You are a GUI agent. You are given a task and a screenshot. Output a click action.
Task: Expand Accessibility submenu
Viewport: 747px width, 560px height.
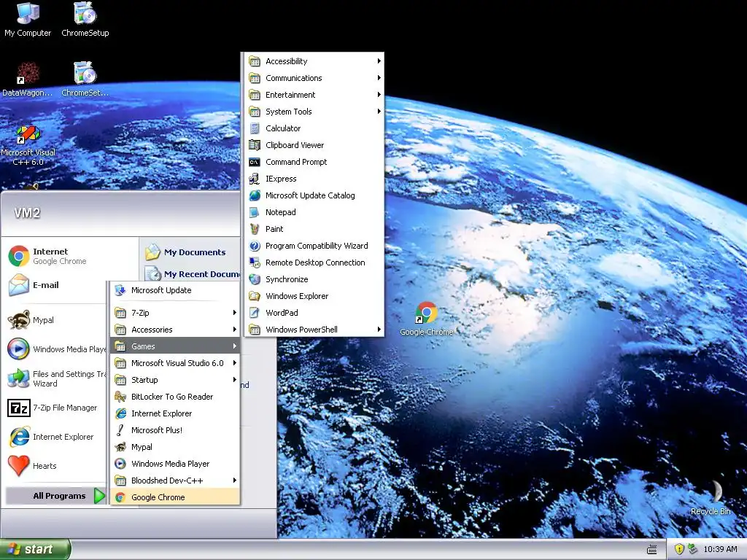coord(314,61)
